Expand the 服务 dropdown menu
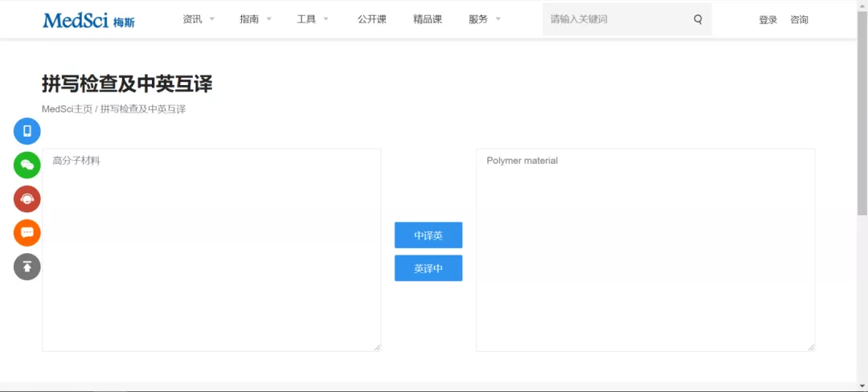 coord(485,19)
